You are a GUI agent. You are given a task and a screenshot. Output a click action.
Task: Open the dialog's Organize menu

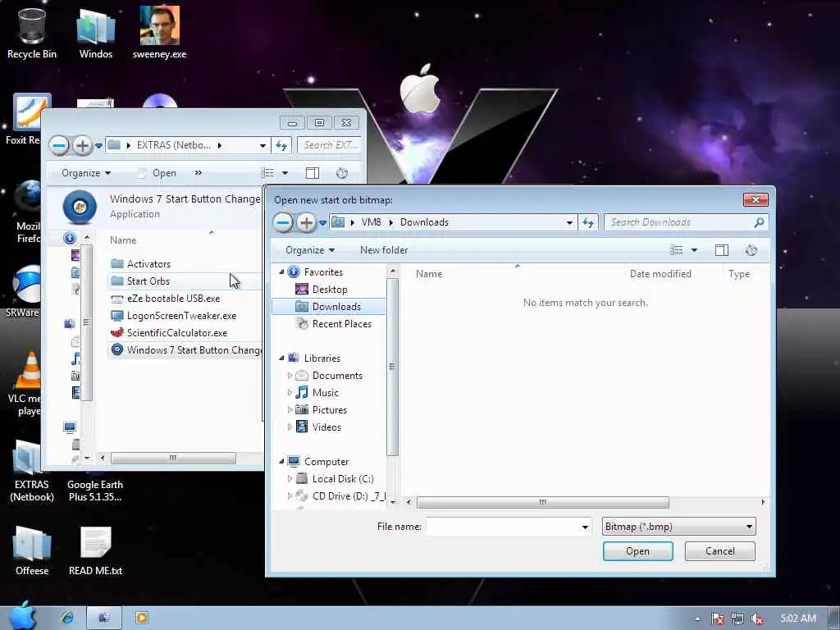(x=309, y=250)
